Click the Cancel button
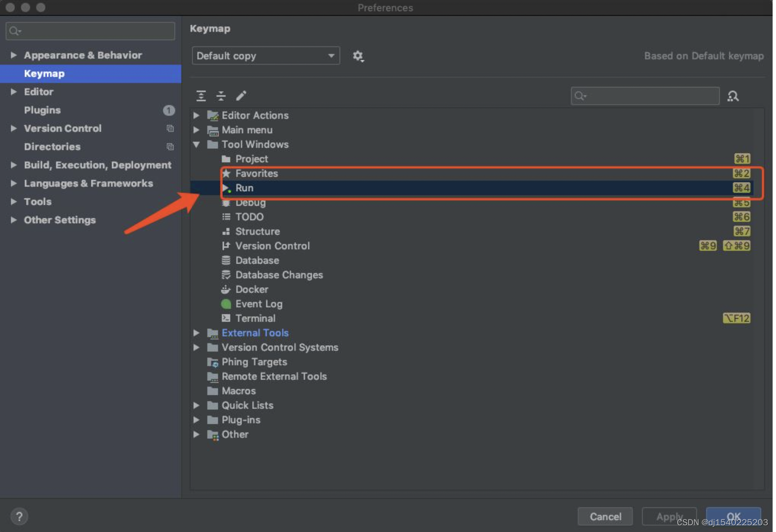 pos(605,517)
